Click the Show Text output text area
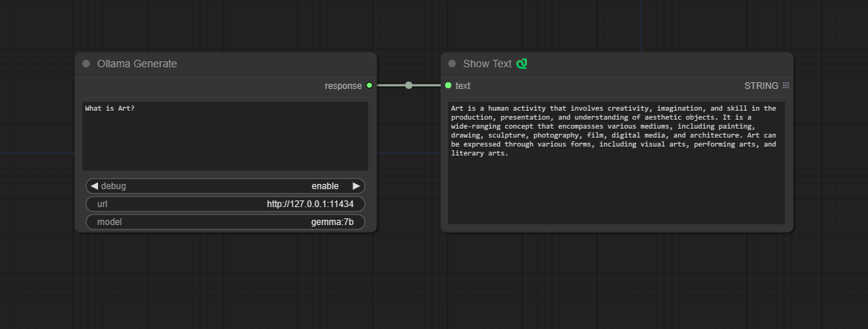Screen dimensions: 868x329 616,163
